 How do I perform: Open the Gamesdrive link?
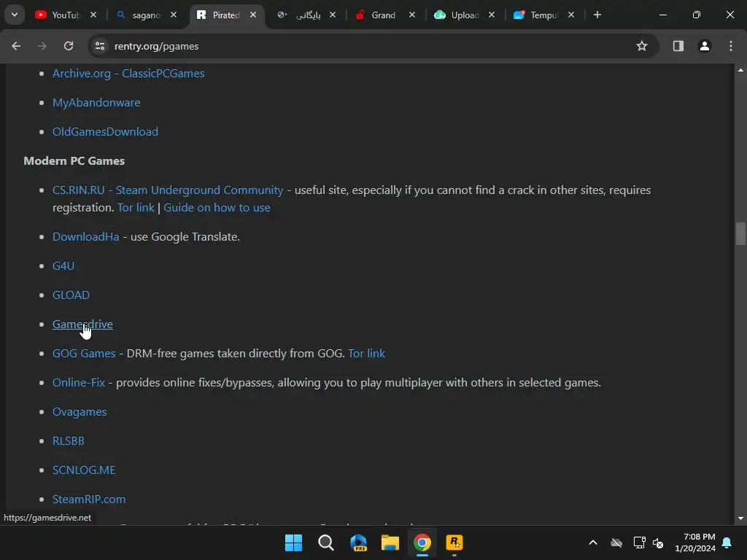(x=82, y=324)
